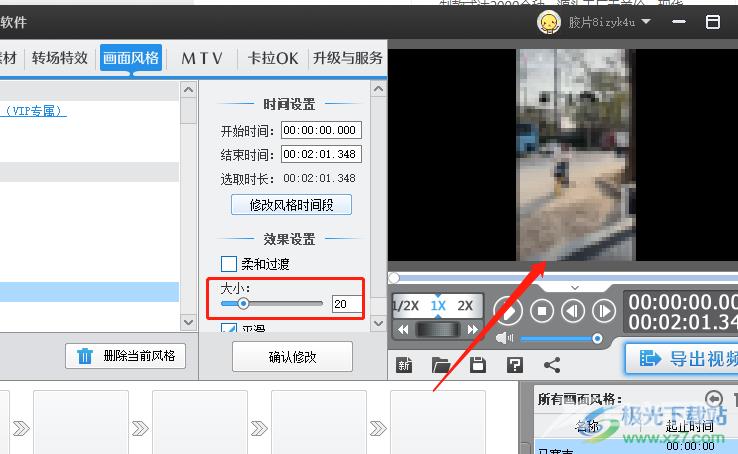Viewport: 738px width, 454px height.
Task: Click the settings panel scroll up arrow
Action: [x=378, y=89]
